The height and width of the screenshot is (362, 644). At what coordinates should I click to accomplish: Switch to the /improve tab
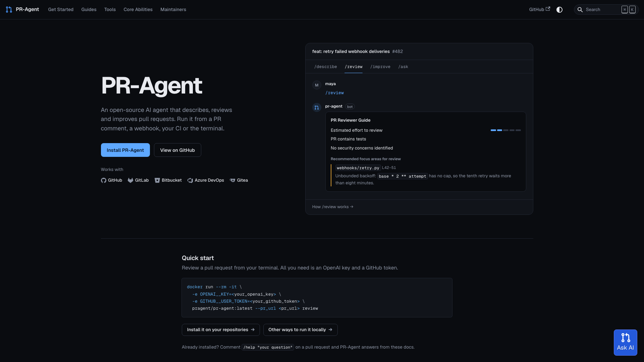pos(380,67)
